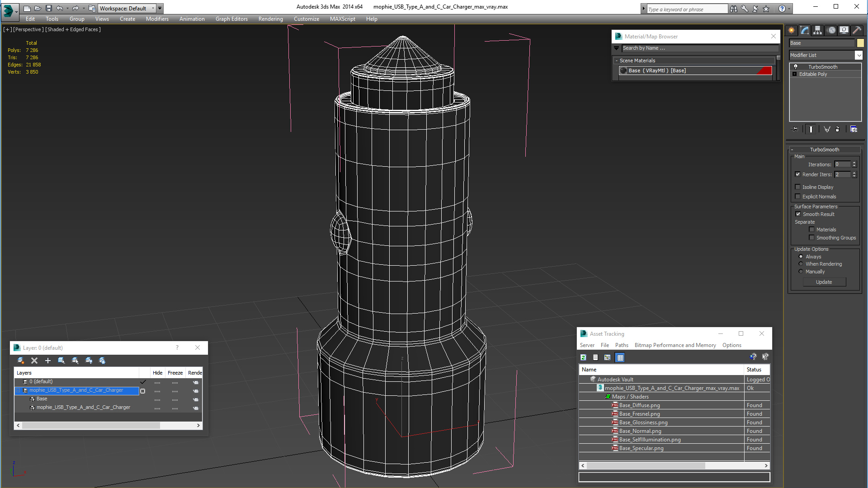Collapse mophie_USB_Type_A_and_C_Car_Charger layer tree
Image resolution: width=868 pixels, height=488 pixels.
tap(19, 390)
